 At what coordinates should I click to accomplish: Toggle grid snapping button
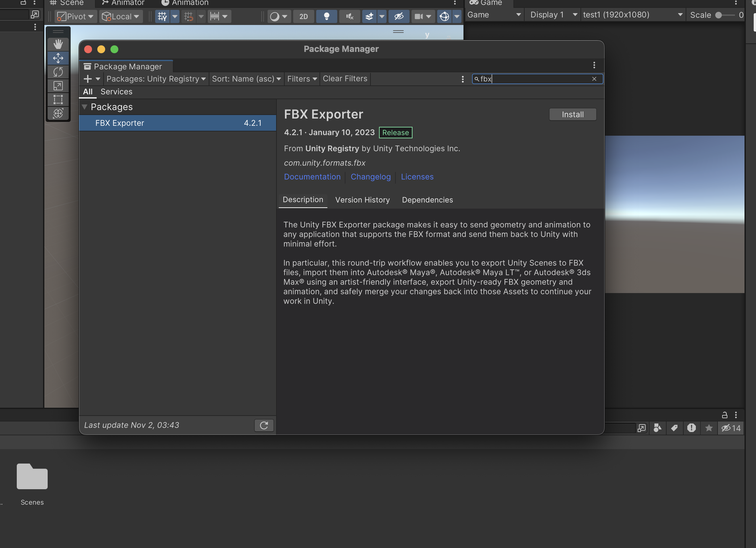point(188,16)
